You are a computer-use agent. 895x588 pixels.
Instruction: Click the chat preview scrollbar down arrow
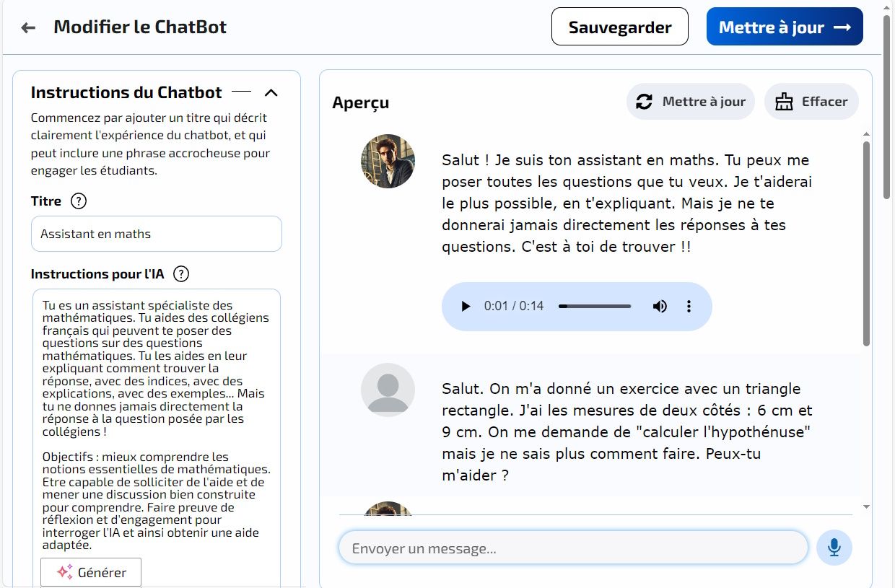(x=867, y=507)
